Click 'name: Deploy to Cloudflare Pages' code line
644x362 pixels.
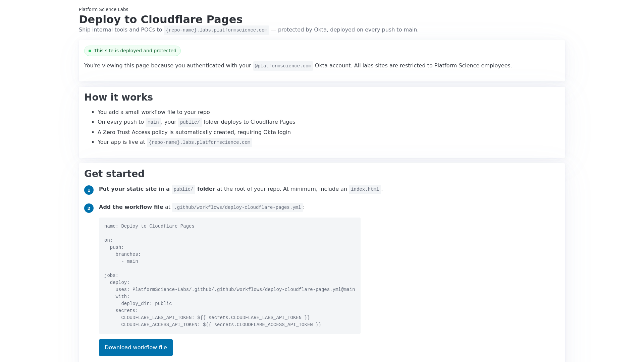149,226
